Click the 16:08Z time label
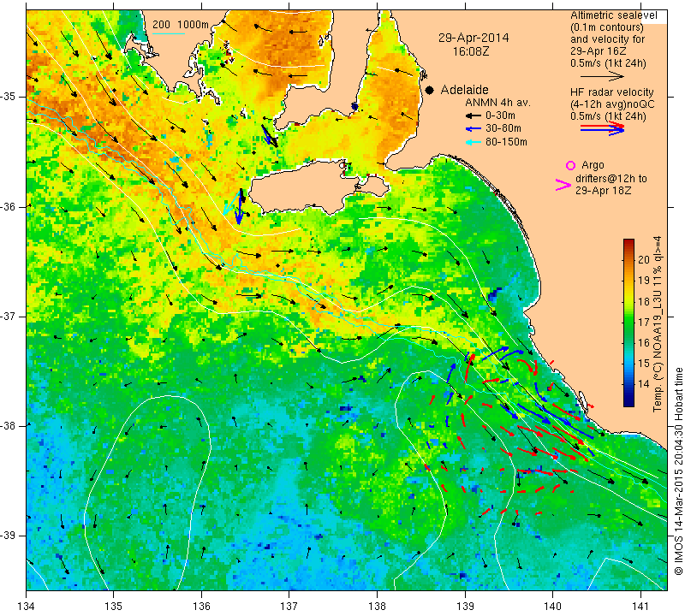The width and height of the screenshot is (685, 616). click(470, 51)
